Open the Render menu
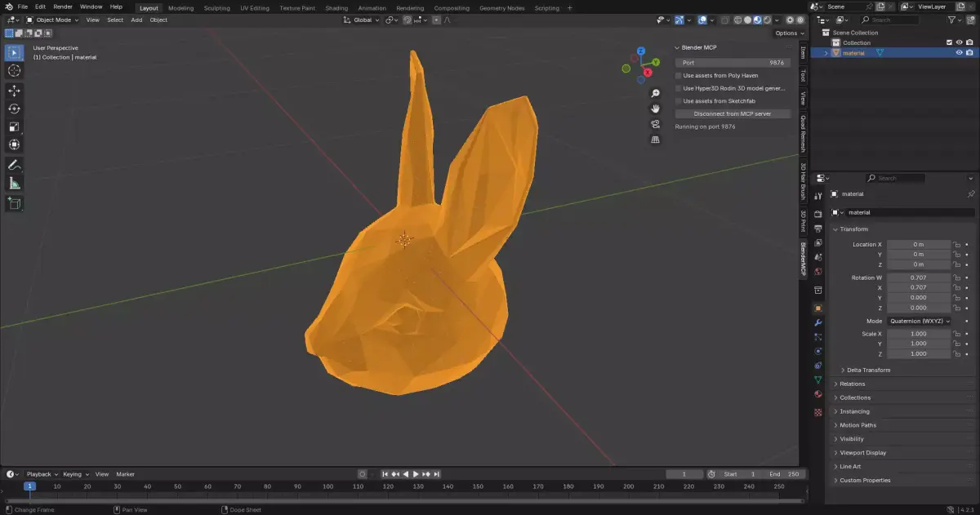The height and width of the screenshot is (515, 980). coord(63,7)
